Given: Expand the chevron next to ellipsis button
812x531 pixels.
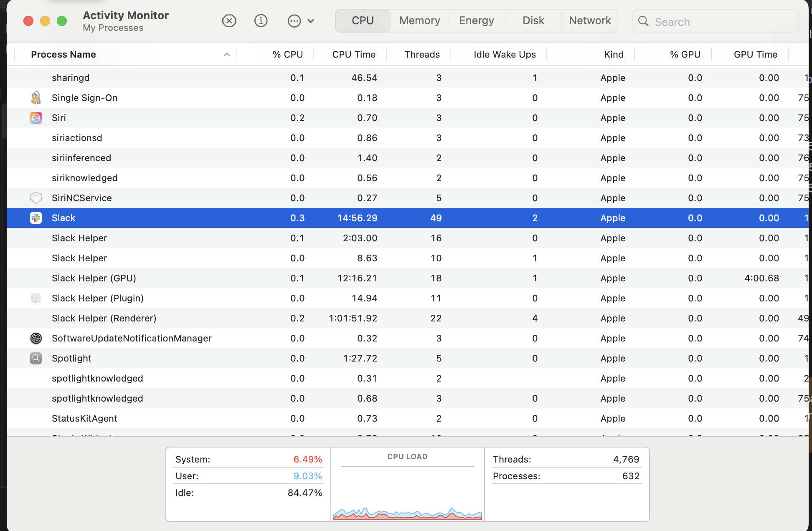Looking at the screenshot, I should click(x=311, y=21).
